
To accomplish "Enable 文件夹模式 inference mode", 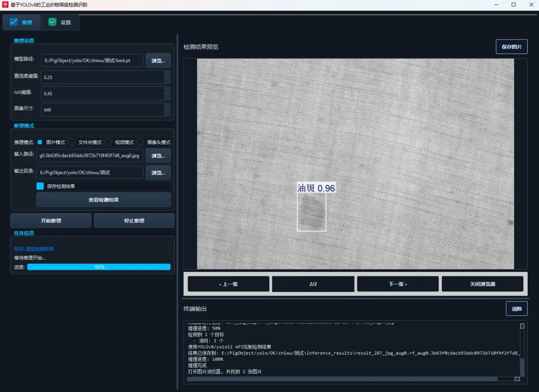I will (x=71, y=142).
